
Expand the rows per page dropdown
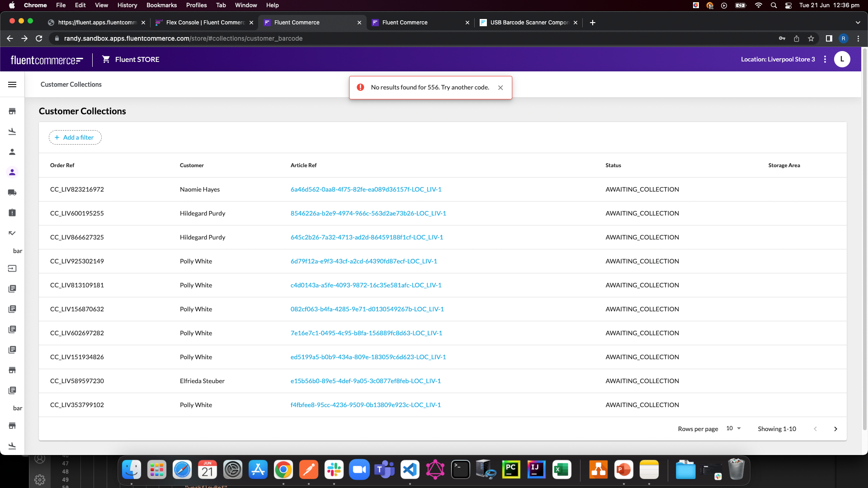coord(734,428)
